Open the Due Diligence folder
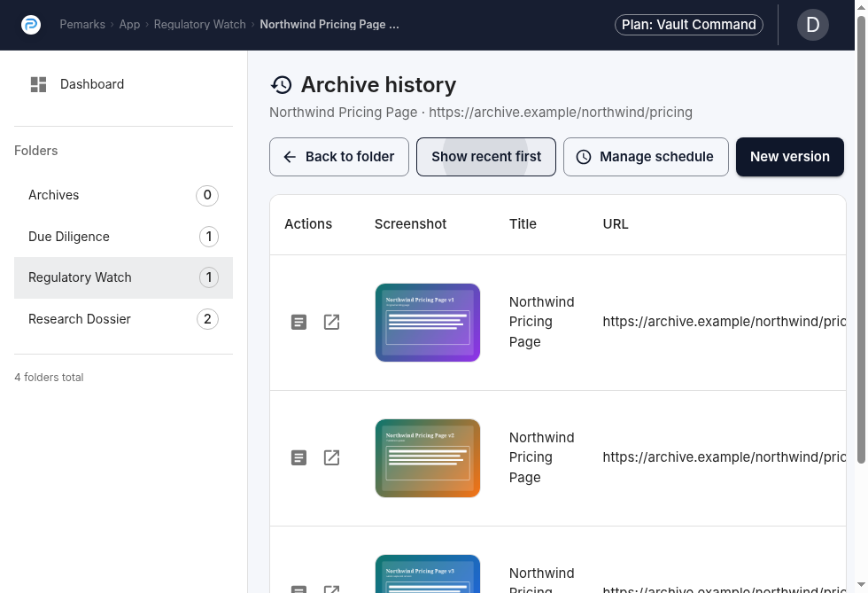868x593 pixels. [123, 237]
